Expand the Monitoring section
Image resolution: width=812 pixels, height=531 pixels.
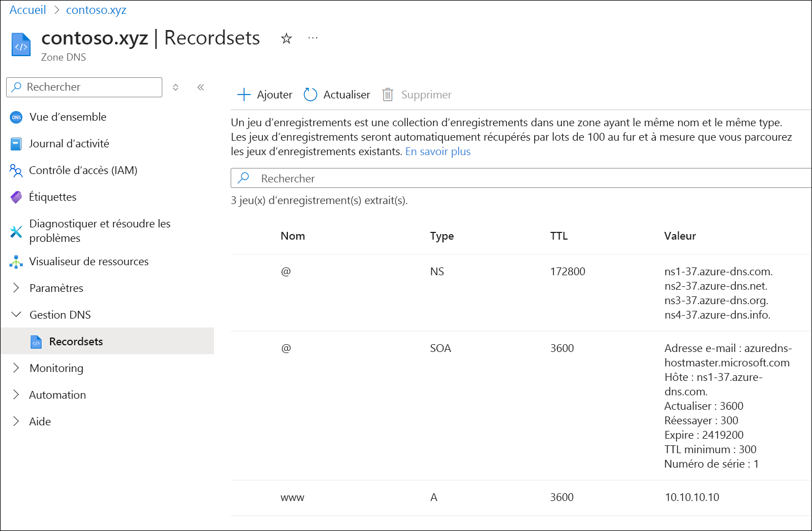tap(17, 368)
